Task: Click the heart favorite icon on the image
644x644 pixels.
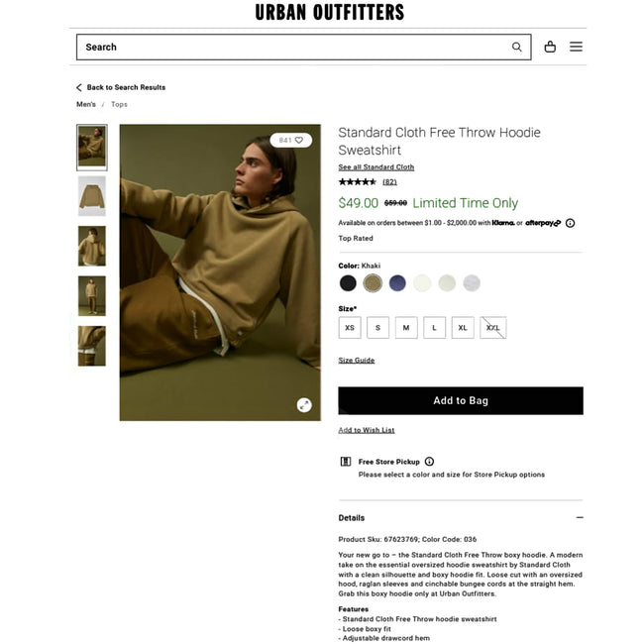Action: pos(299,140)
